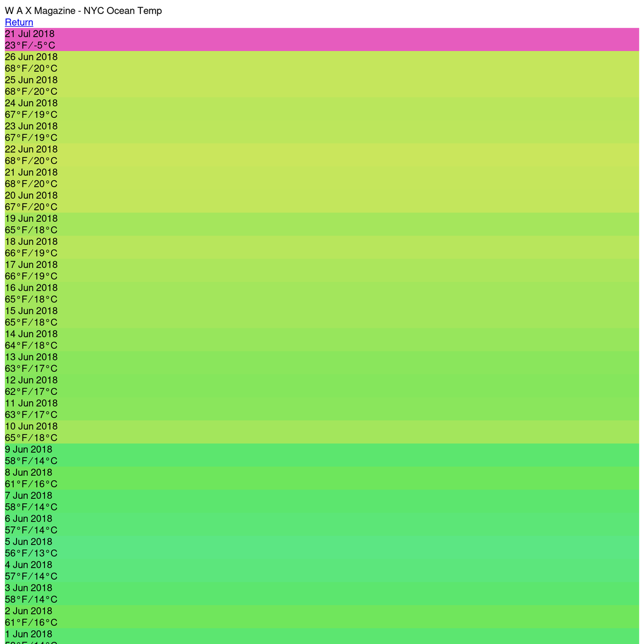Click the date '21 Jun 2018'
This screenshot has height=644, width=644.
click(31, 172)
